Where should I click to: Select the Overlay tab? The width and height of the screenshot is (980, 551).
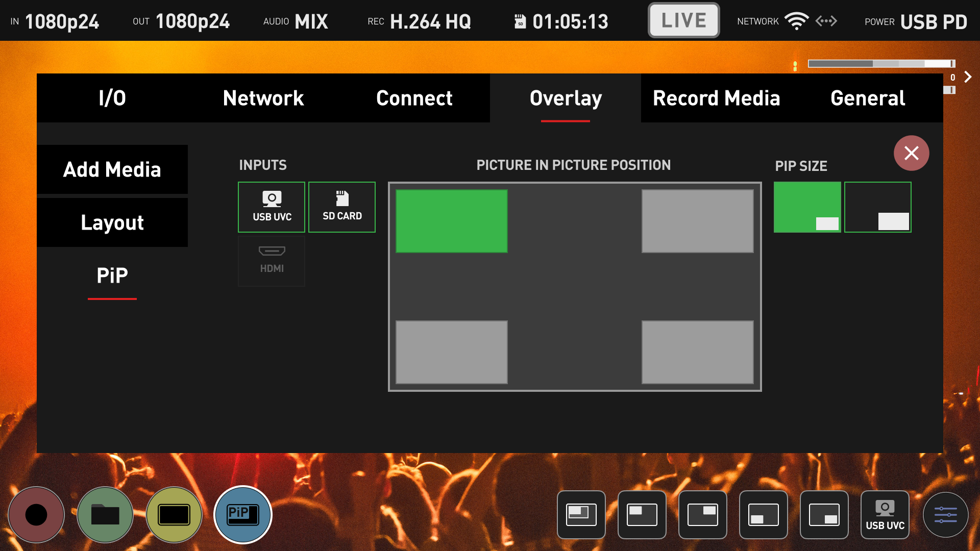tap(566, 98)
